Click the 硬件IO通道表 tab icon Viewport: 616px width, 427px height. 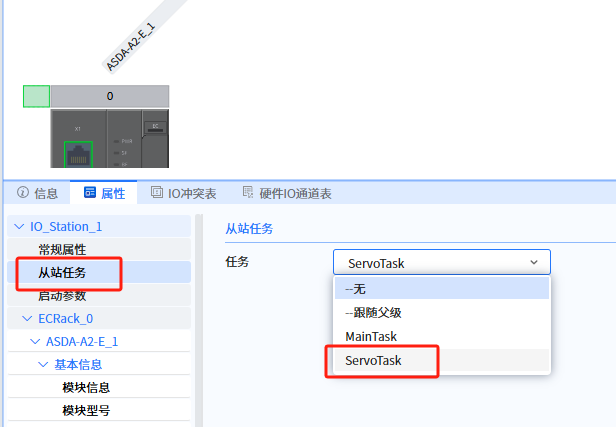(x=249, y=193)
